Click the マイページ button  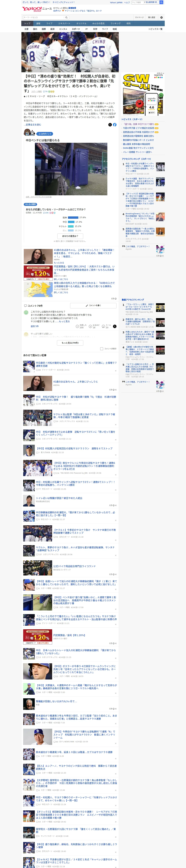pos(139,18)
